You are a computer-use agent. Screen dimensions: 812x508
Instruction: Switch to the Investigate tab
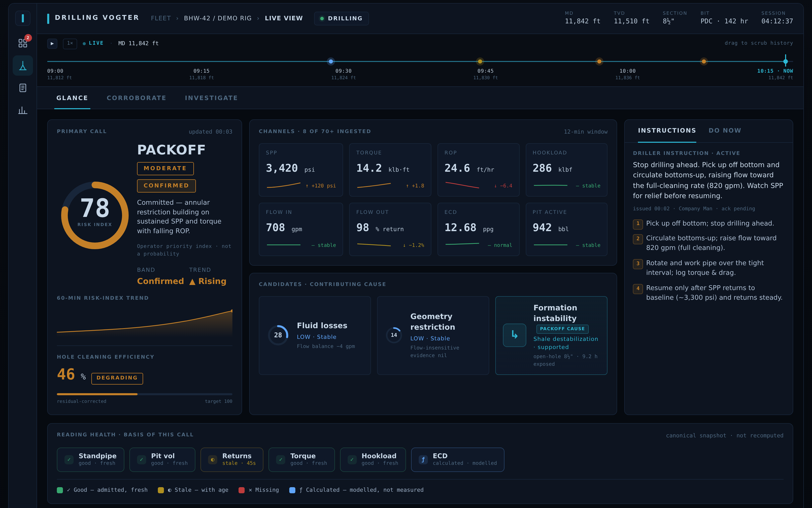click(211, 98)
